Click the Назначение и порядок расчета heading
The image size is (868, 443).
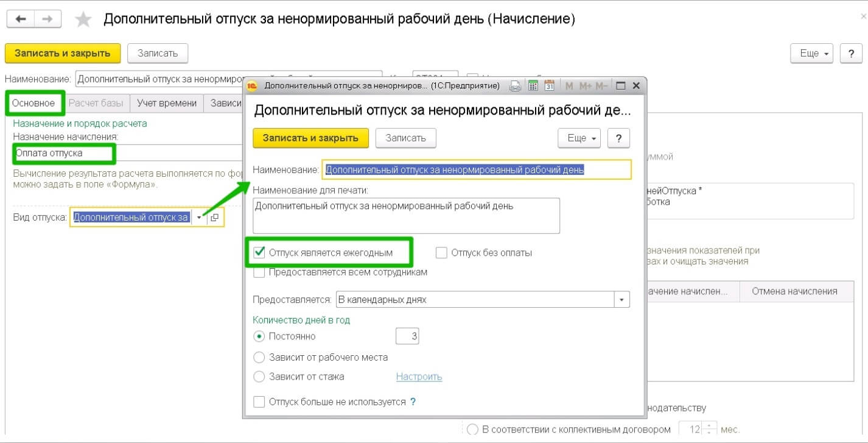pos(80,123)
